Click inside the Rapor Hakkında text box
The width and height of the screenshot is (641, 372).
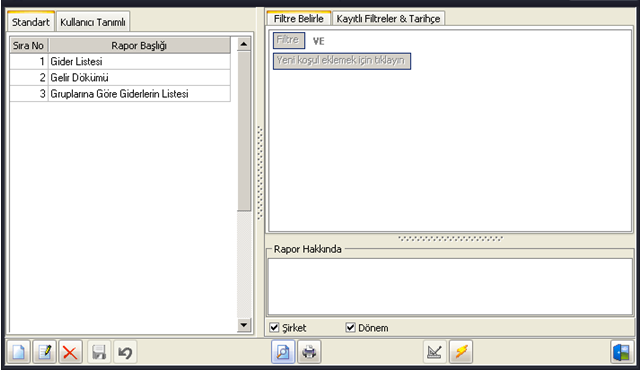[x=450, y=287]
